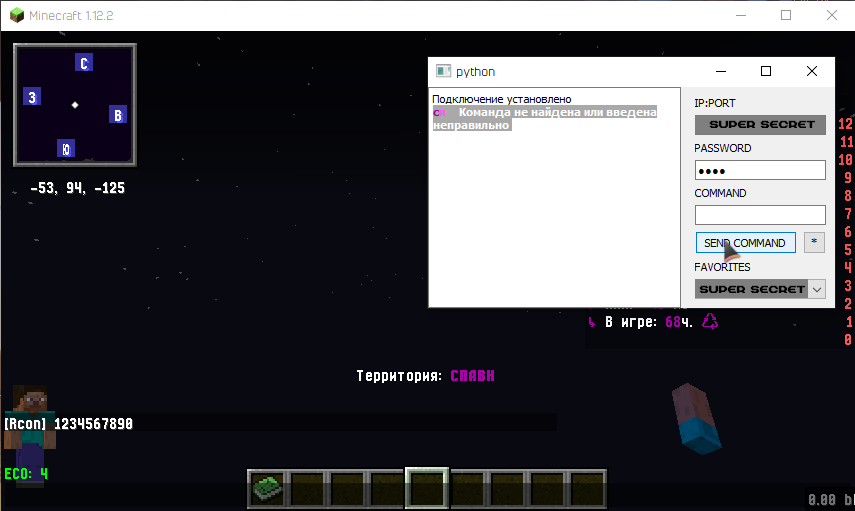Click the "В игре: 68ч." text
Viewport: 855px width, 511px height.
coord(649,322)
